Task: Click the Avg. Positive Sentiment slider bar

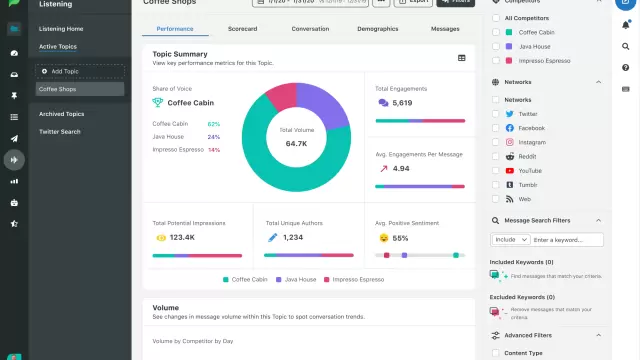Action: click(x=420, y=256)
